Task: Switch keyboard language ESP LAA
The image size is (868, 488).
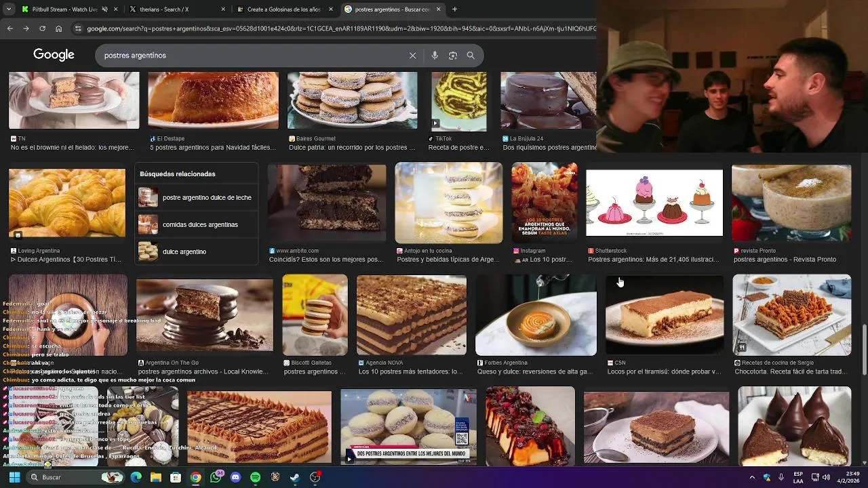Action: point(798,477)
